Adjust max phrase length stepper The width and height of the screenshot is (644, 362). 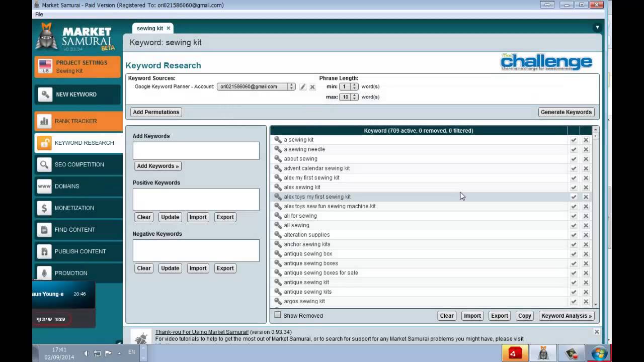coord(354,97)
